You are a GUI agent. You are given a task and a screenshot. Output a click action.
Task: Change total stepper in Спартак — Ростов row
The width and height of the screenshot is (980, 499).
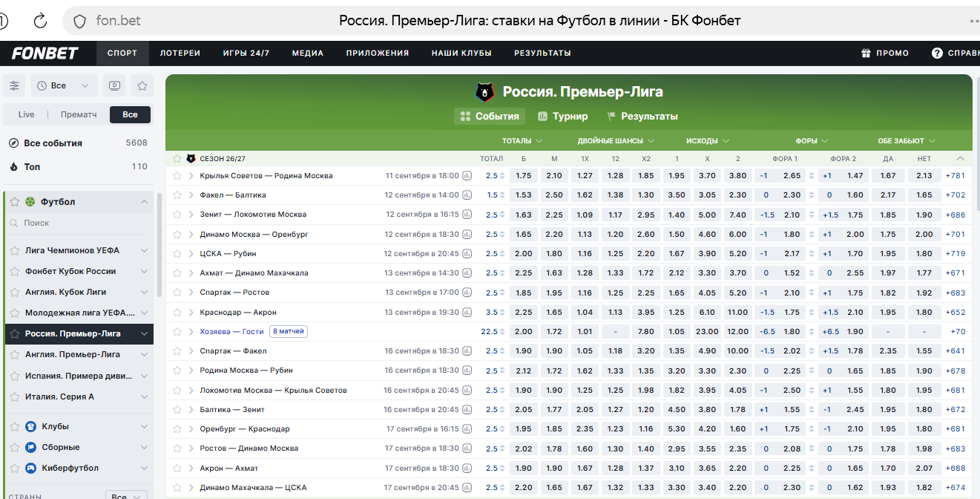pos(502,293)
